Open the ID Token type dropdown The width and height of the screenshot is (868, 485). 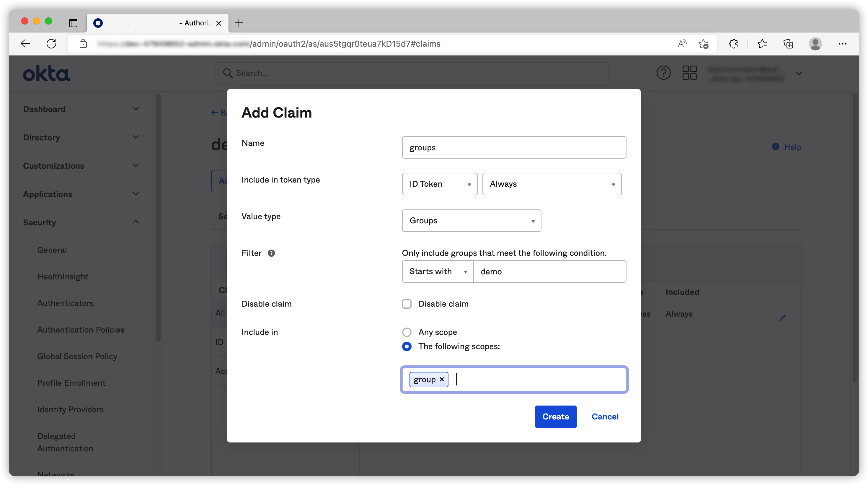coord(439,184)
